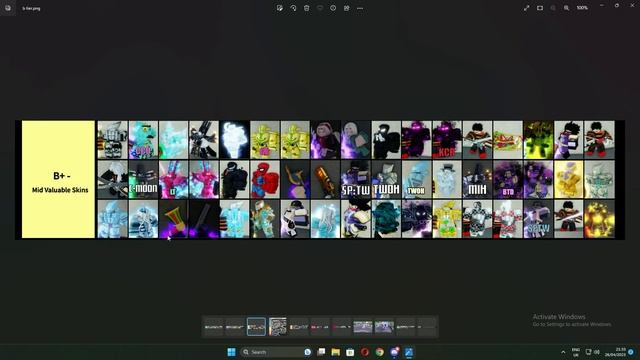Open the red Opera icon on taskbar

pyautogui.click(x=365, y=352)
